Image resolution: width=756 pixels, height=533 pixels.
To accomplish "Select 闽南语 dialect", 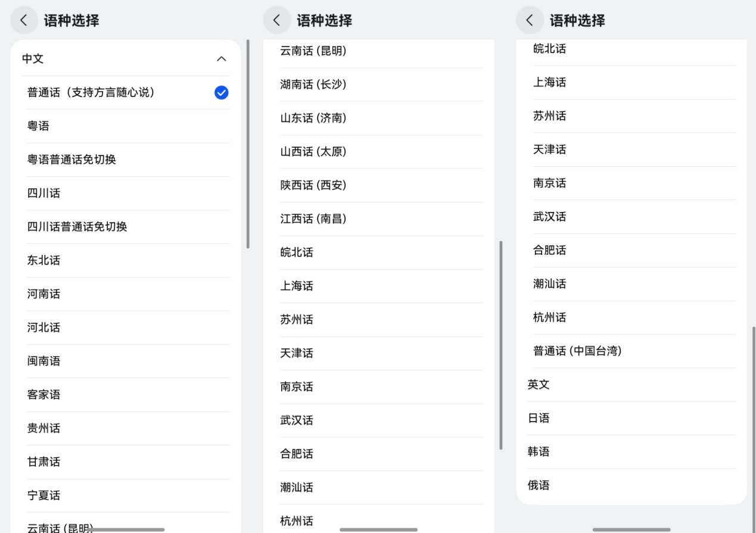I will coord(43,361).
